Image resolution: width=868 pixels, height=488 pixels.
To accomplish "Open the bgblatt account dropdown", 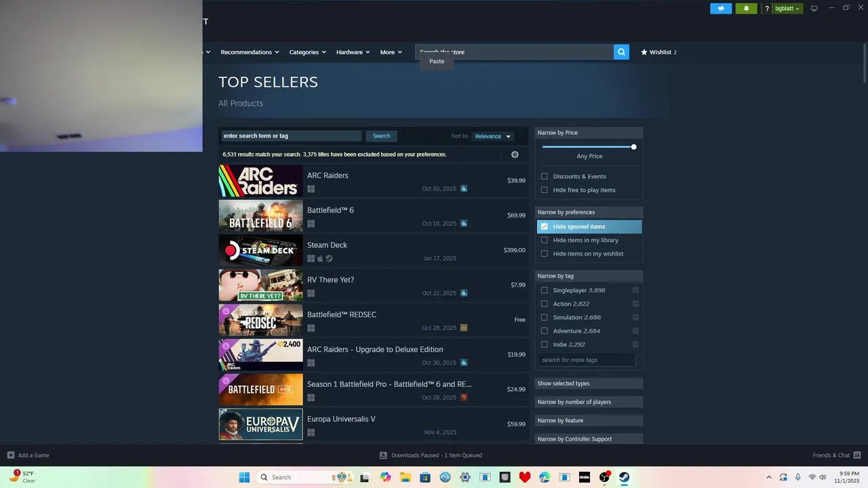I will click(787, 8).
